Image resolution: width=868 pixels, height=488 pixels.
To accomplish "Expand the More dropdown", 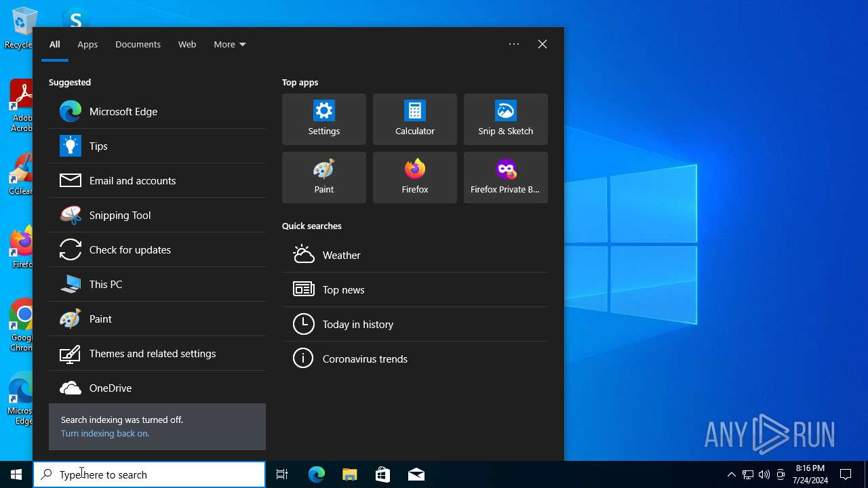I will 230,44.
